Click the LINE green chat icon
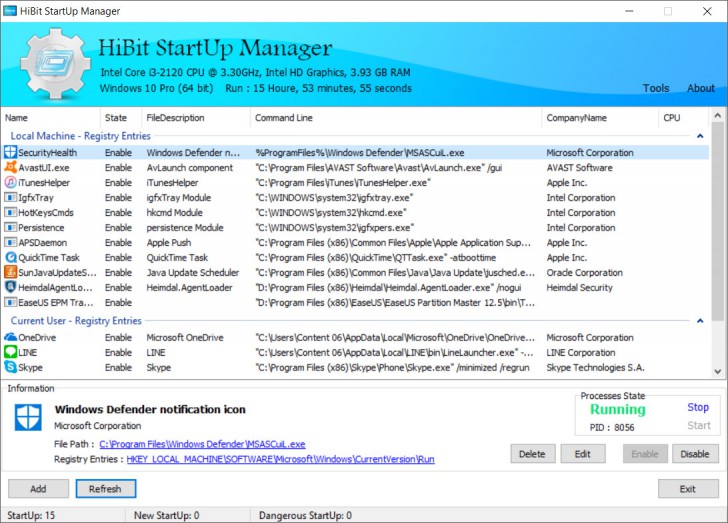 pyautogui.click(x=10, y=352)
